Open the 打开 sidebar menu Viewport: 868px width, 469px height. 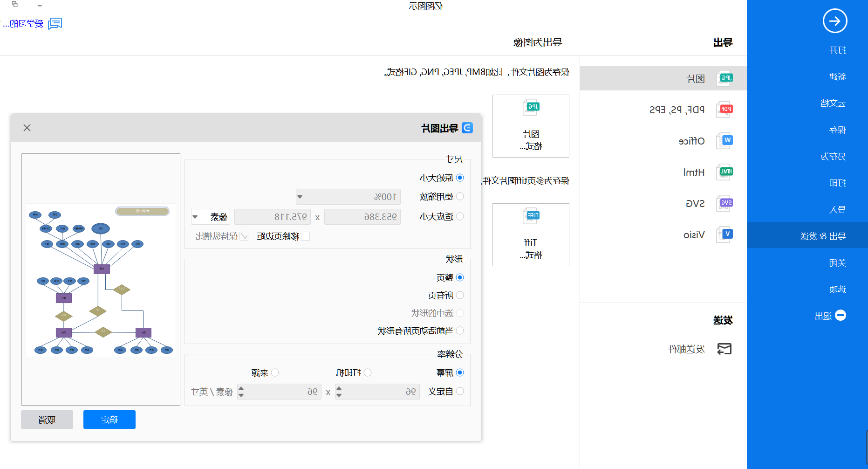[807, 50]
